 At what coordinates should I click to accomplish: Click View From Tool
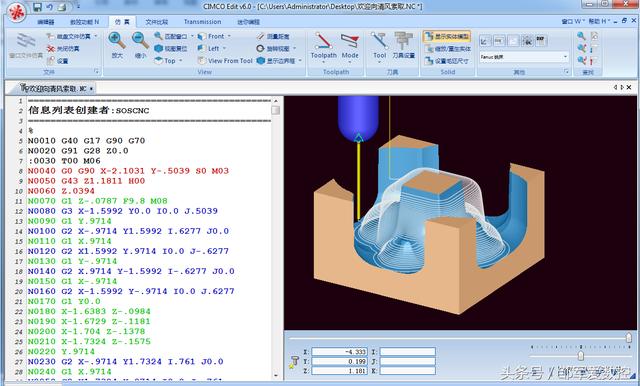pyautogui.click(x=225, y=60)
